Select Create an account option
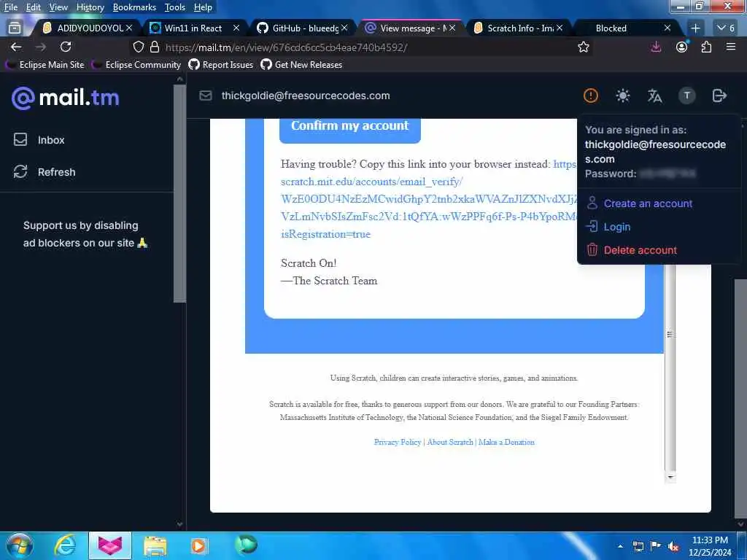Viewport: 747px width, 560px height. point(639,203)
